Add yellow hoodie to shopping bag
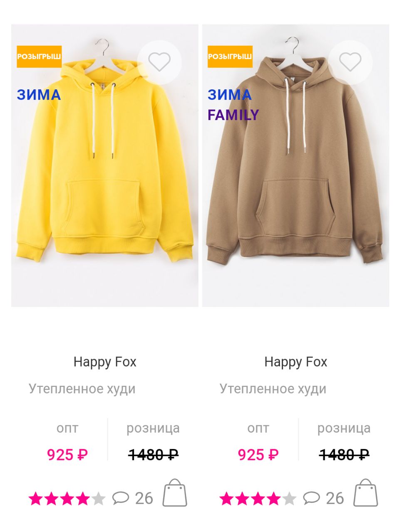This screenshot has height=532, width=404. pos(174,493)
